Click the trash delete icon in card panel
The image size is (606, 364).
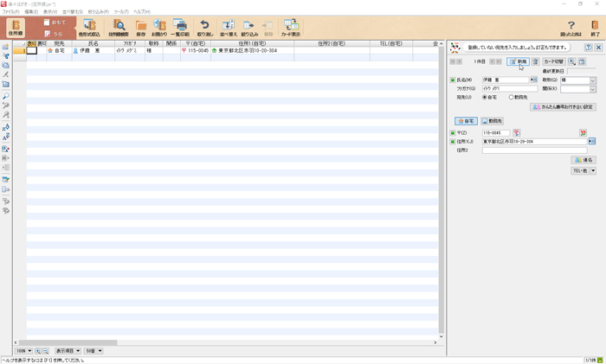point(535,62)
